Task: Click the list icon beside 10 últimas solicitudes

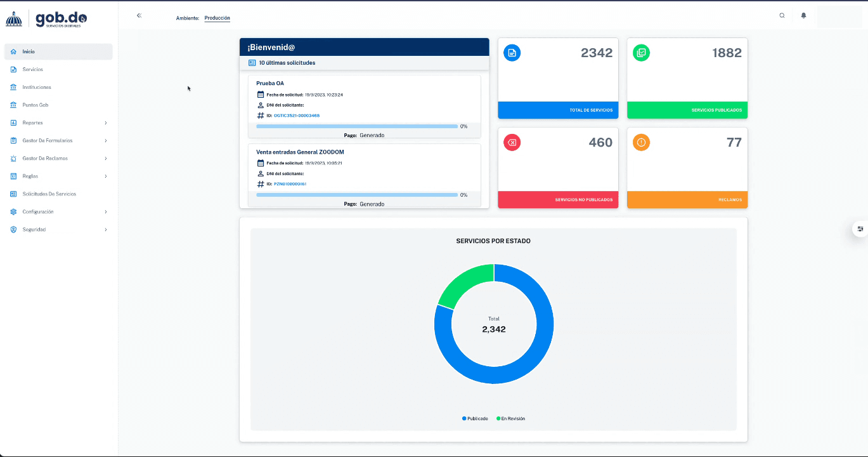Action: coord(252,63)
